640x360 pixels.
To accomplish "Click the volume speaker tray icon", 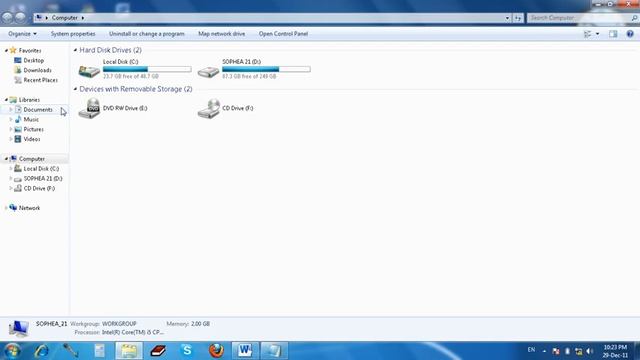I will 589,351.
